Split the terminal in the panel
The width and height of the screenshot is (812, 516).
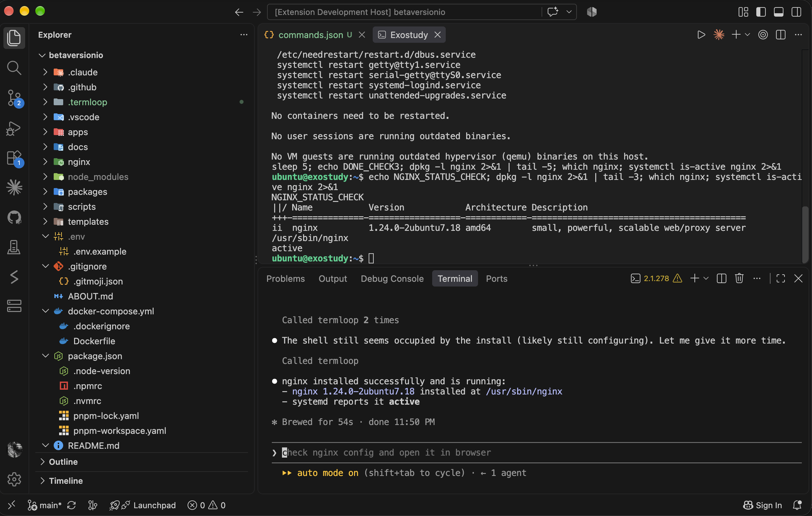coord(722,278)
